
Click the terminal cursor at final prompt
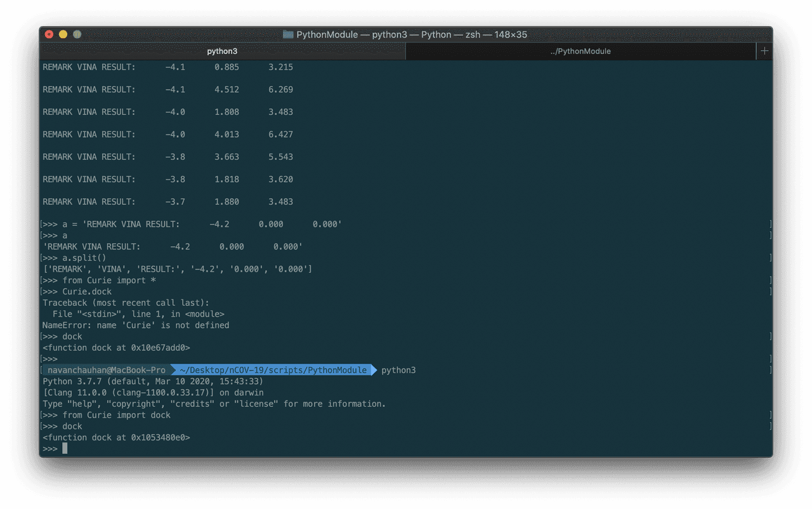(65, 449)
